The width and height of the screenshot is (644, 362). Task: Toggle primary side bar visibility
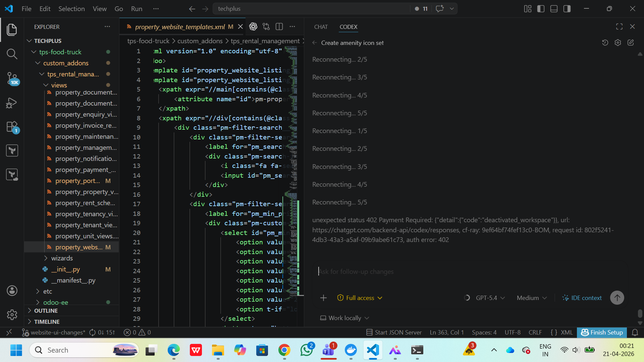pyautogui.click(x=541, y=9)
